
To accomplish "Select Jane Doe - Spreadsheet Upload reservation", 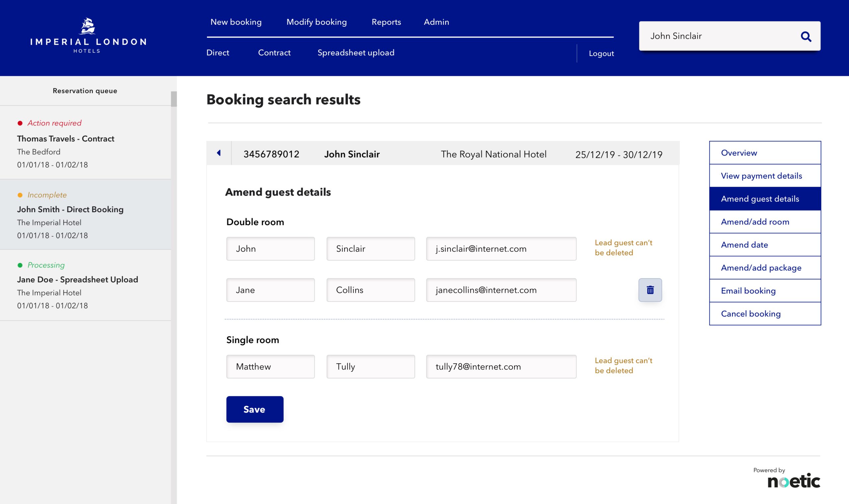I will click(x=77, y=280).
